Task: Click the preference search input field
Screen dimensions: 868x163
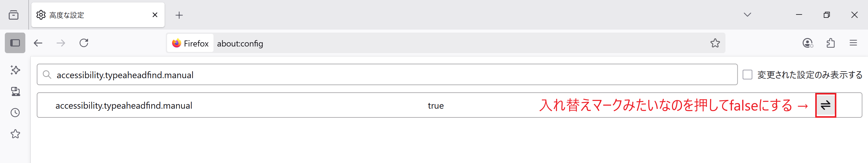Action: (387, 75)
